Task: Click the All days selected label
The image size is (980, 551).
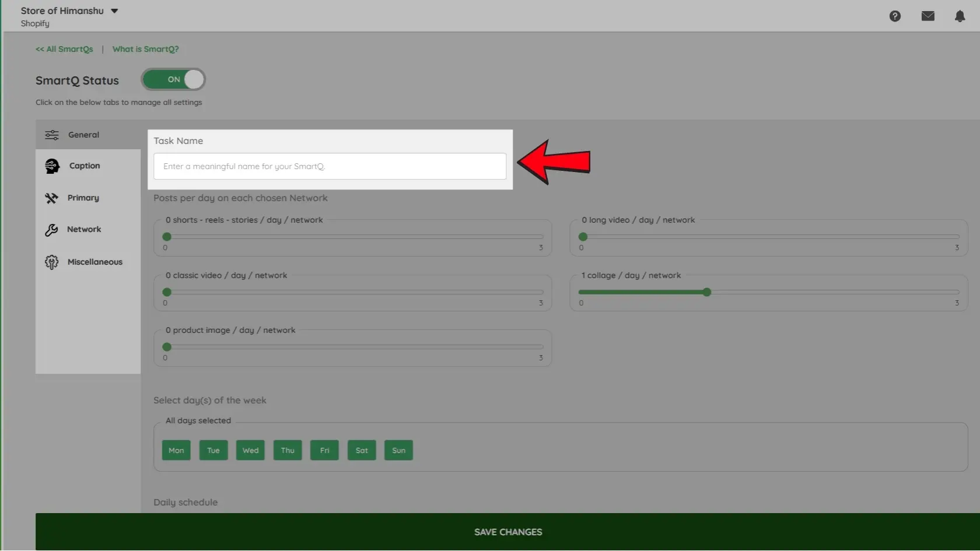Action: pyautogui.click(x=198, y=421)
